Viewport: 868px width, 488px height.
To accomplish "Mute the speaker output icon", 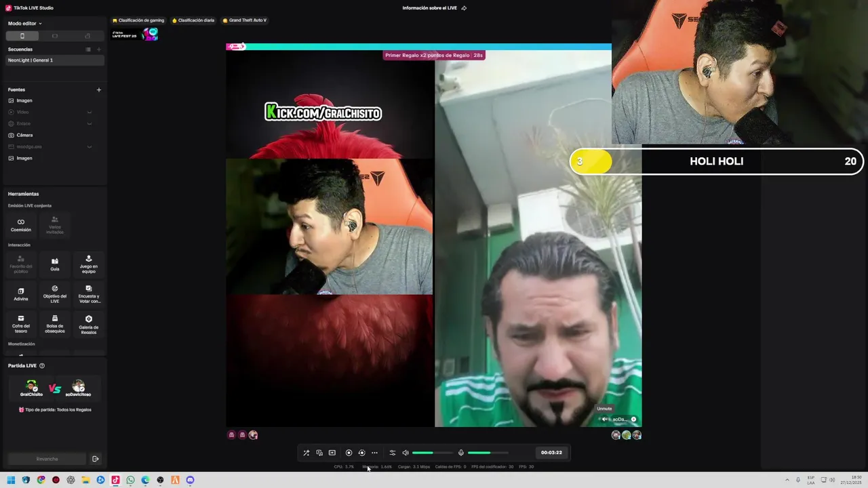I will [x=406, y=453].
